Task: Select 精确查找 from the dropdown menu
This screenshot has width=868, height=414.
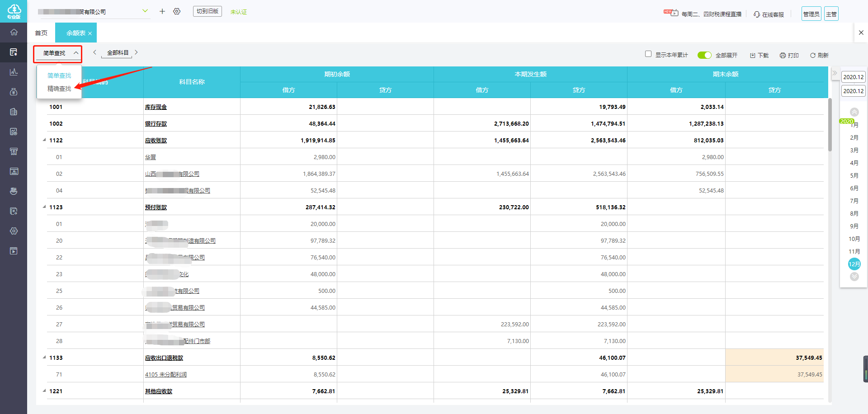Action: (59, 89)
